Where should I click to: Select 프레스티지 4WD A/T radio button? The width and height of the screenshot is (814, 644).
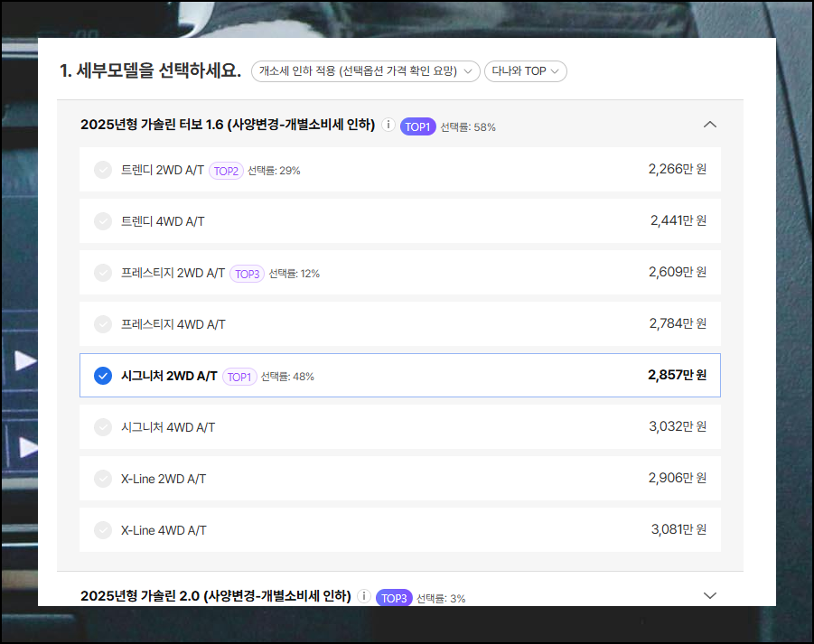click(x=103, y=324)
